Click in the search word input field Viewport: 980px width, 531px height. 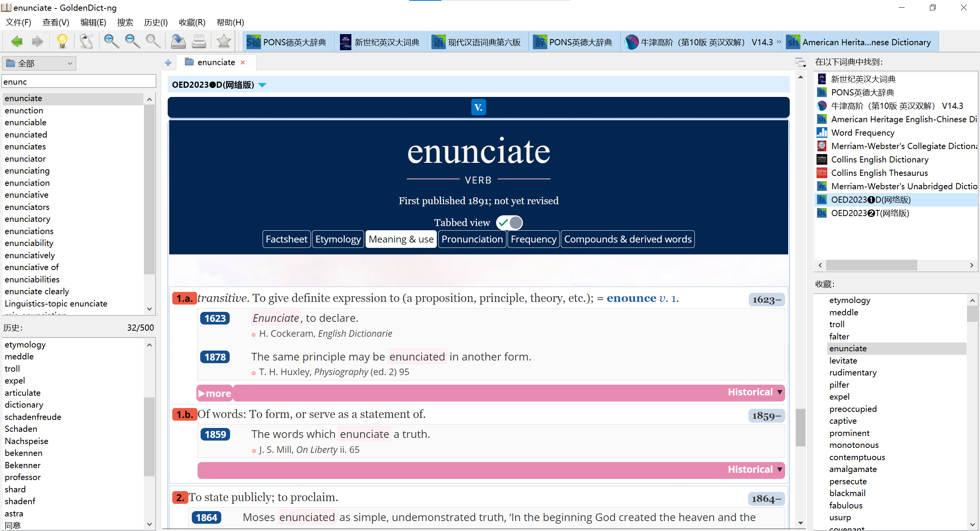[x=79, y=82]
